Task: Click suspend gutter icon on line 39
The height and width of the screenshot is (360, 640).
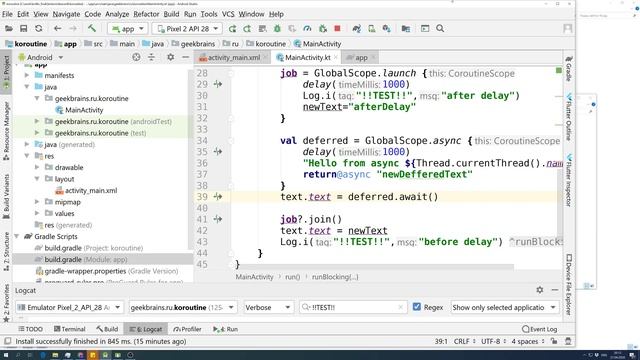Action: [218, 197]
